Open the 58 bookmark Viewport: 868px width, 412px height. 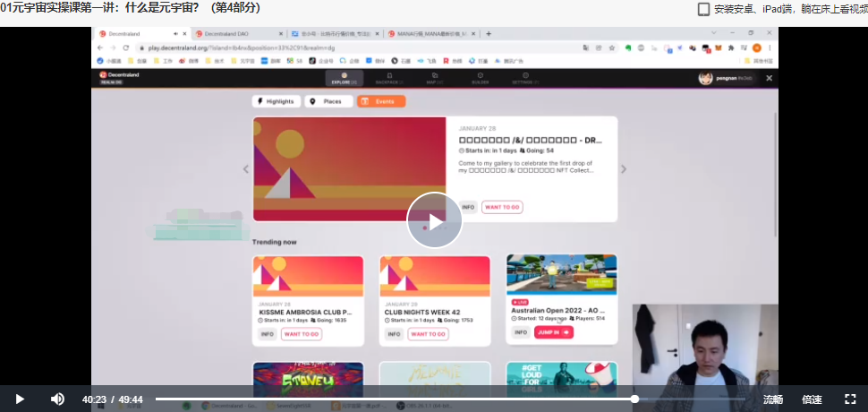click(x=294, y=61)
